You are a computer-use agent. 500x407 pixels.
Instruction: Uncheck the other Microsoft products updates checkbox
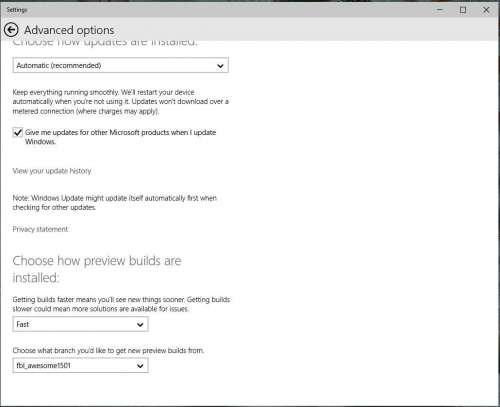point(18,132)
